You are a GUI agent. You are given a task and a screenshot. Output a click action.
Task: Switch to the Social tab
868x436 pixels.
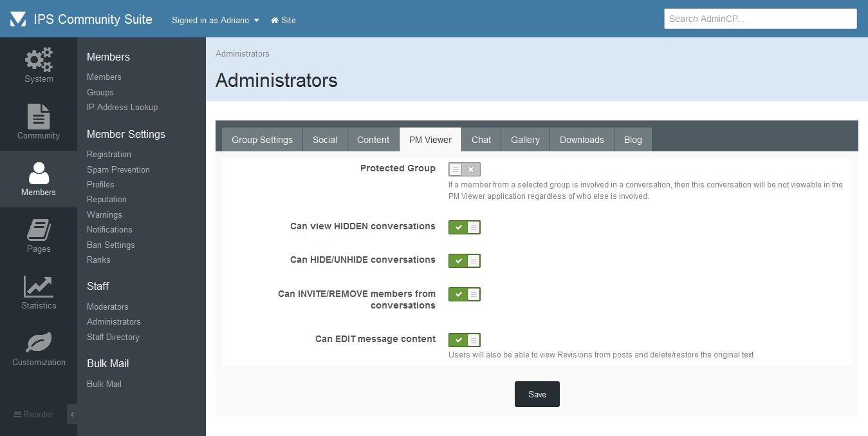[325, 140]
